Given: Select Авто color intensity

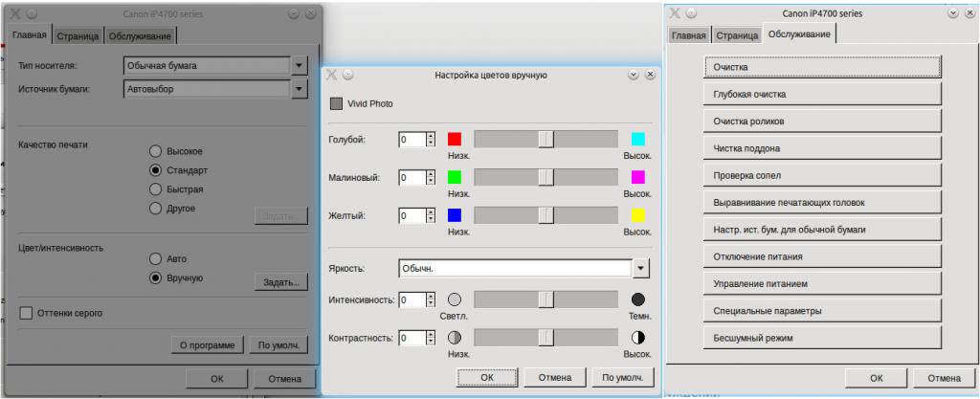Looking at the screenshot, I should (x=156, y=258).
